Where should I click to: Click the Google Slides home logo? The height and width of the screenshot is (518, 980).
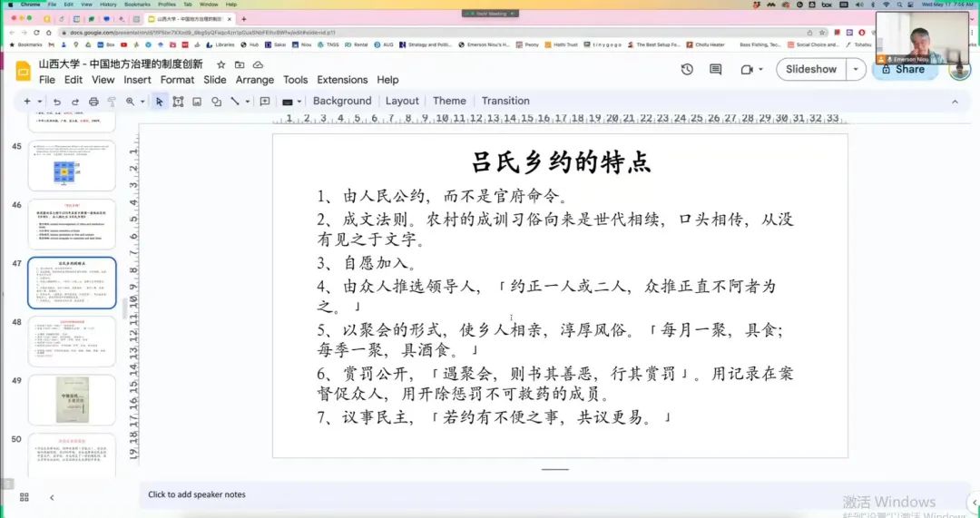pos(23,72)
